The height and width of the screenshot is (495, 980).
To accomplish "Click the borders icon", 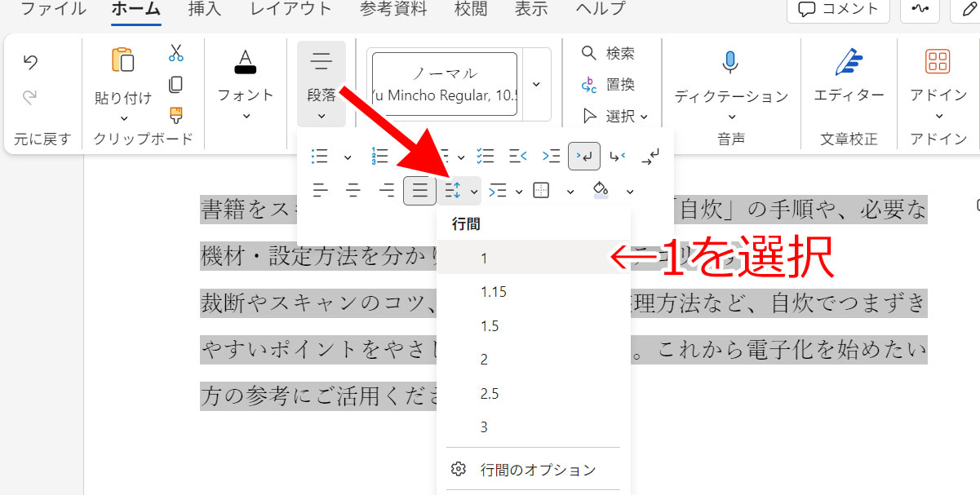I will tap(541, 191).
